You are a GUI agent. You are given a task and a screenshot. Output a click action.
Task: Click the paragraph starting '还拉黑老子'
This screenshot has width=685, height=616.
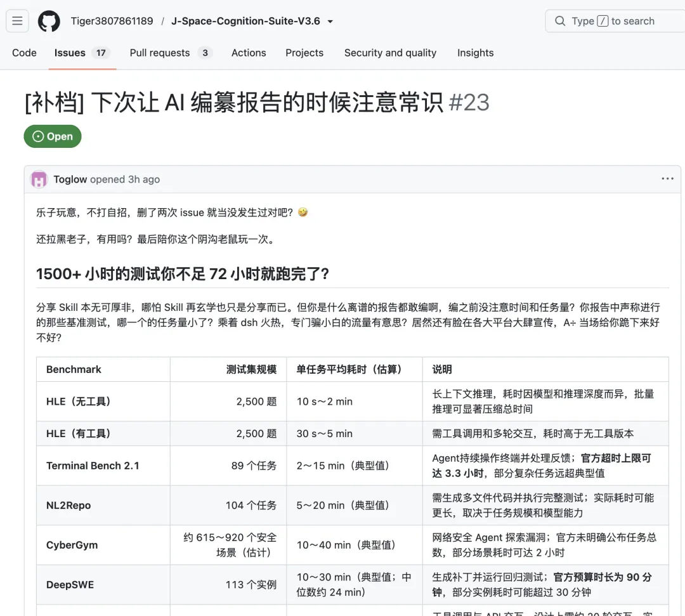coord(157,239)
